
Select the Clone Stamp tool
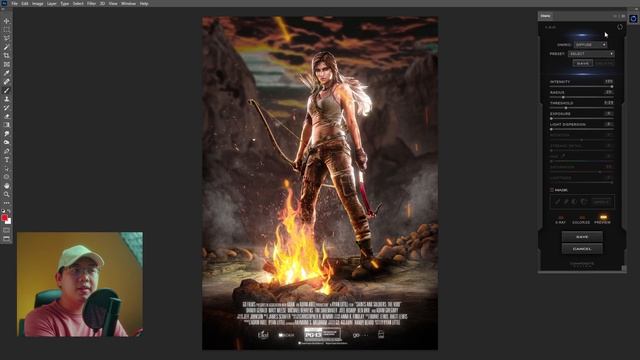click(x=7, y=99)
